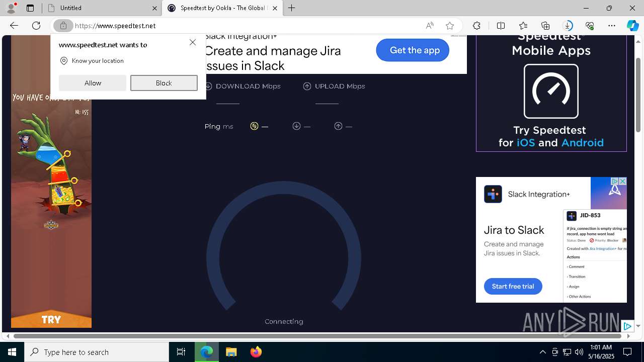Click the taskbar search box
Image resolution: width=644 pixels, height=362 pixels.
(97, 352)
